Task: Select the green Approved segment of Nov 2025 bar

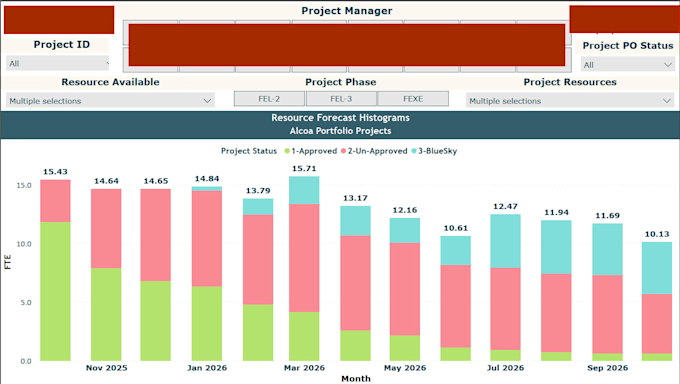Action: pyautogui.click(x=106, y=314)
